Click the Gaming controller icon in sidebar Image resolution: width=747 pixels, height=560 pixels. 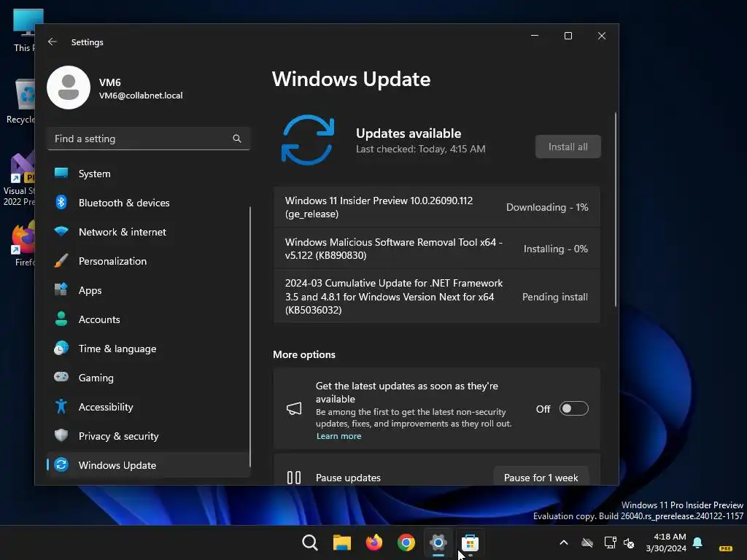pyautogui.click(x=61, y=377)
